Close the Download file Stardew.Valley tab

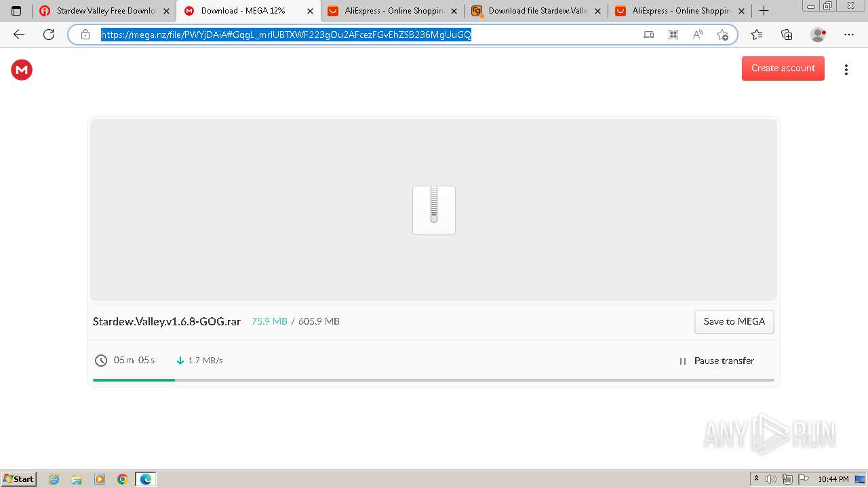(598, 11)
